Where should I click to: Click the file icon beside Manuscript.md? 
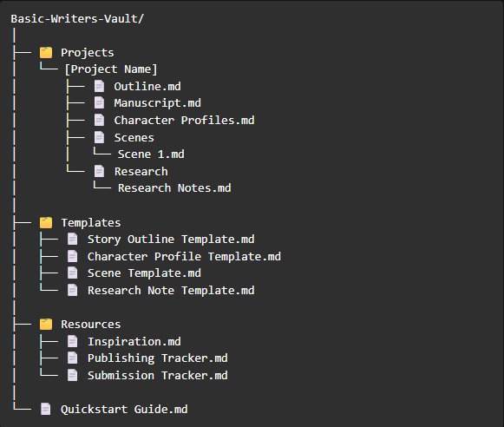pyautogui.click(x=99, y=103)
